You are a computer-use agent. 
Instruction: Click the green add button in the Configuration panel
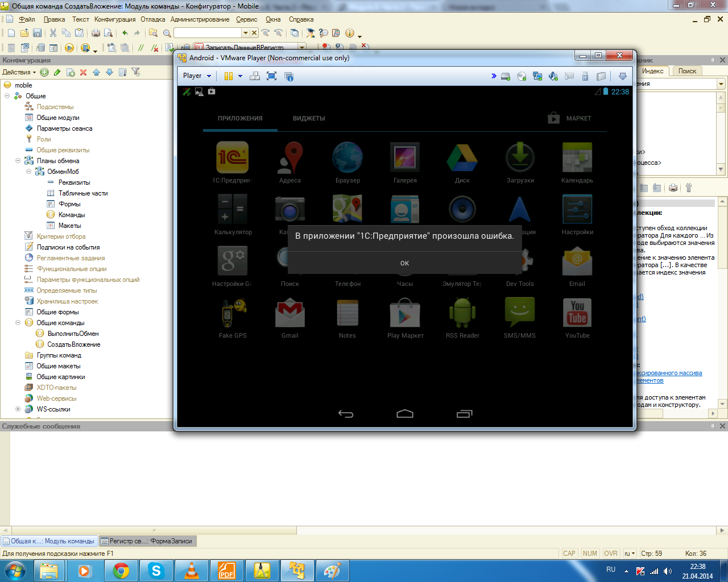click(x=44, y=72)
